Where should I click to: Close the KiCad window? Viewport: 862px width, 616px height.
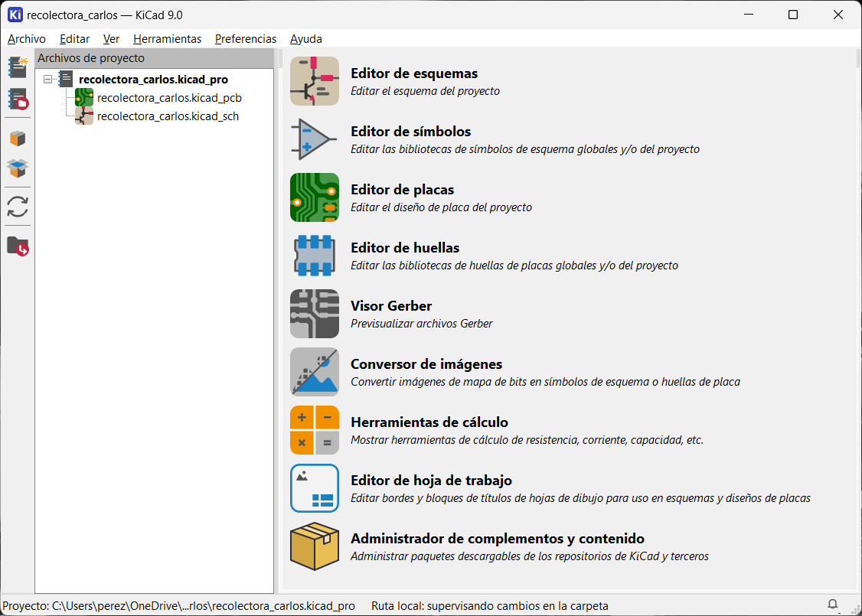coord(838,15)
